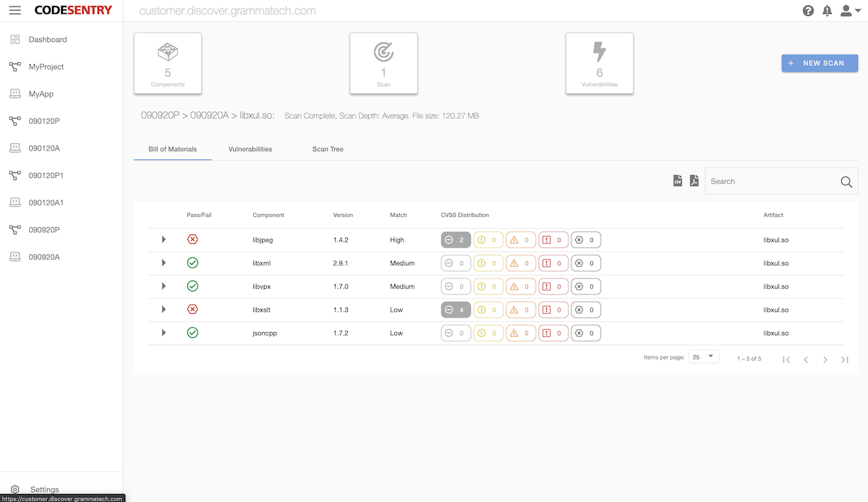Open the Vulnerabilities summary card
This screenshot has width=868, height=502.
pos(599,63)
